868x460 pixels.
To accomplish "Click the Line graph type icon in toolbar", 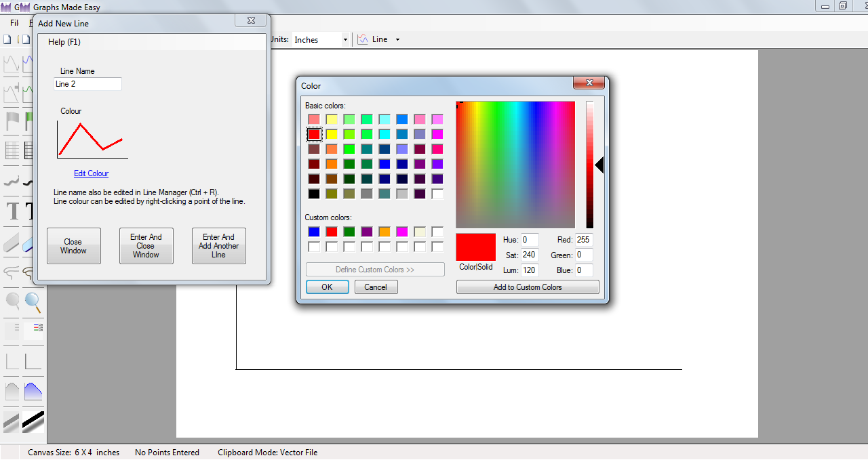I will point(363,39).
